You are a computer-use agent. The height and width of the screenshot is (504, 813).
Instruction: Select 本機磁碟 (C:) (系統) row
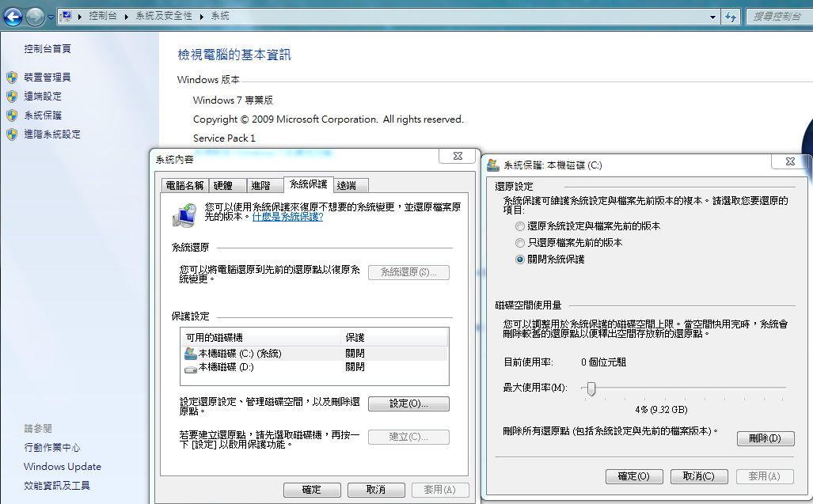click(x=314, y=354)
